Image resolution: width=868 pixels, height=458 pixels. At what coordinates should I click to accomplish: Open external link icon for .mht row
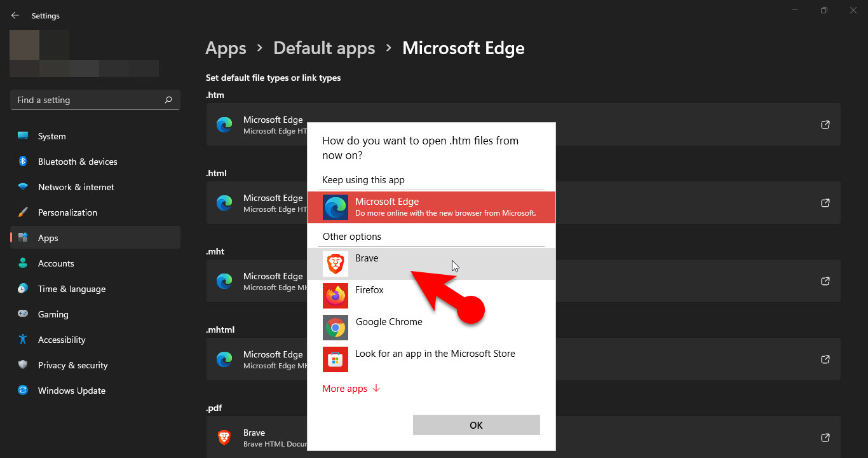[825, 281]
